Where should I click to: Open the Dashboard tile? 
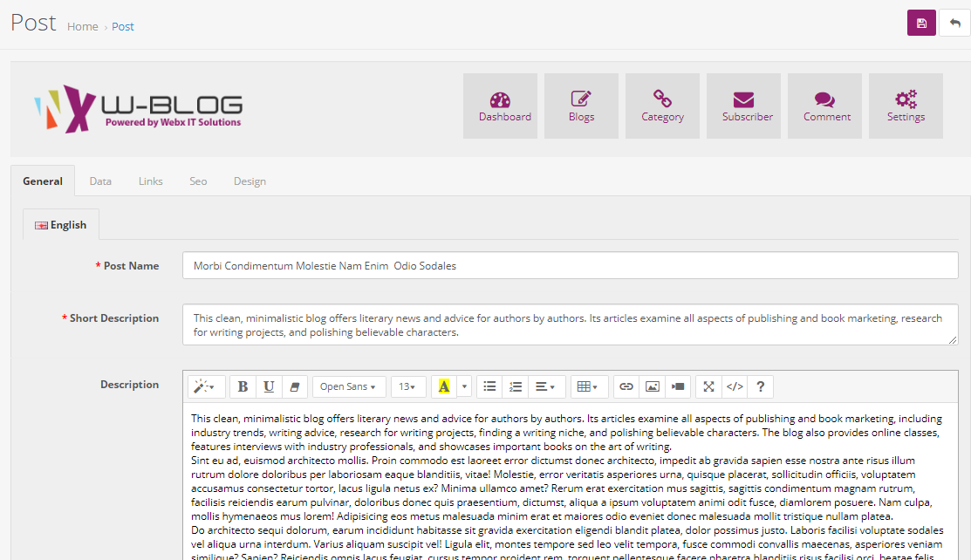coord(501,106)
